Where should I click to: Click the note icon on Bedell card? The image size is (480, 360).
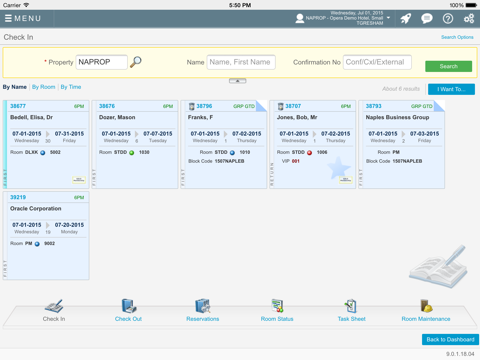(x=79, y=180)
